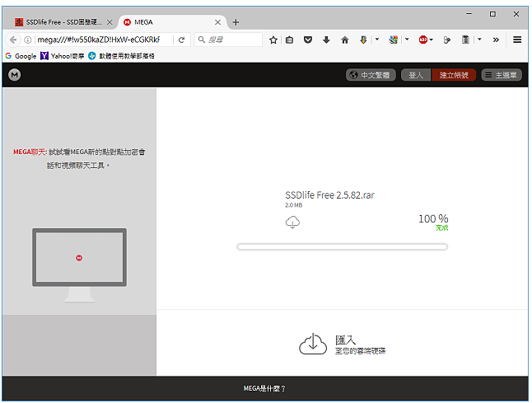Click the MEGA聊天 promo text link
The height and width of the screenshot is (403, 532).
[79, 158]
